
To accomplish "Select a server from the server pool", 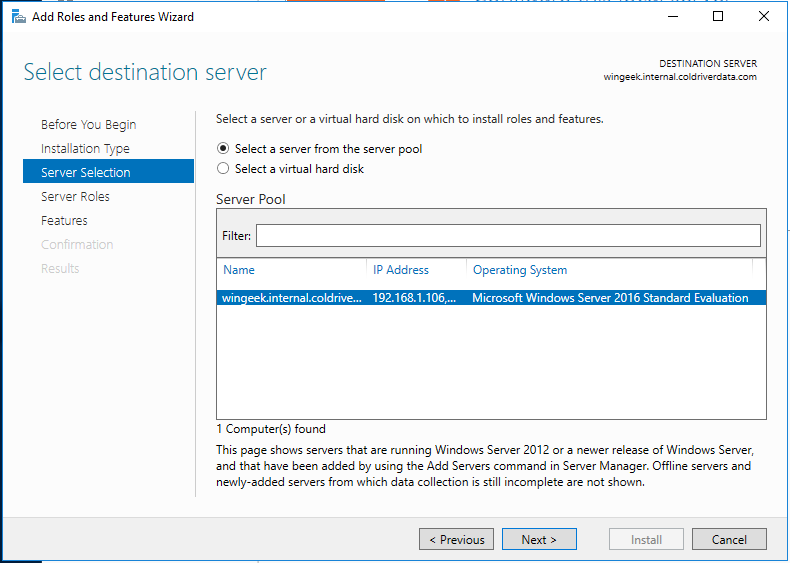I will (223, 149).
